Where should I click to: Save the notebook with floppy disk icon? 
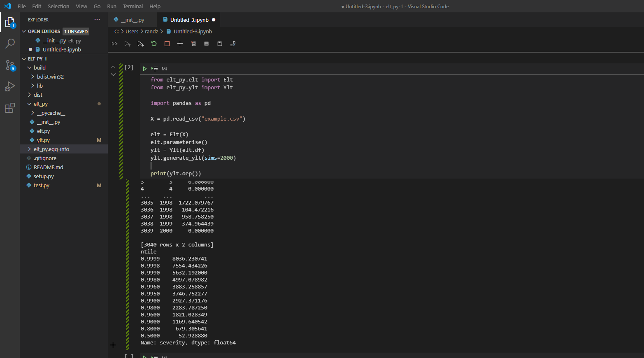click(220, 44)
